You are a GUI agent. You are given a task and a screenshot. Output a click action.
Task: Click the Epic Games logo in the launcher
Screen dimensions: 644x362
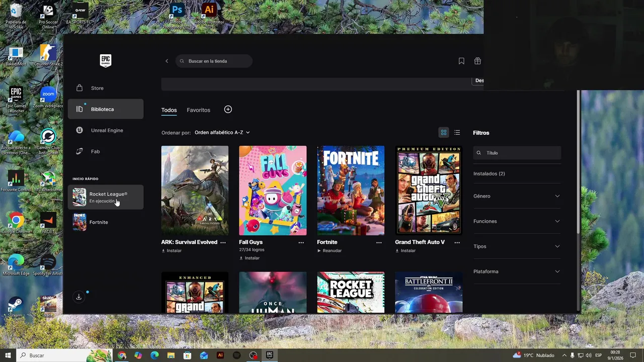pos(106,61)
